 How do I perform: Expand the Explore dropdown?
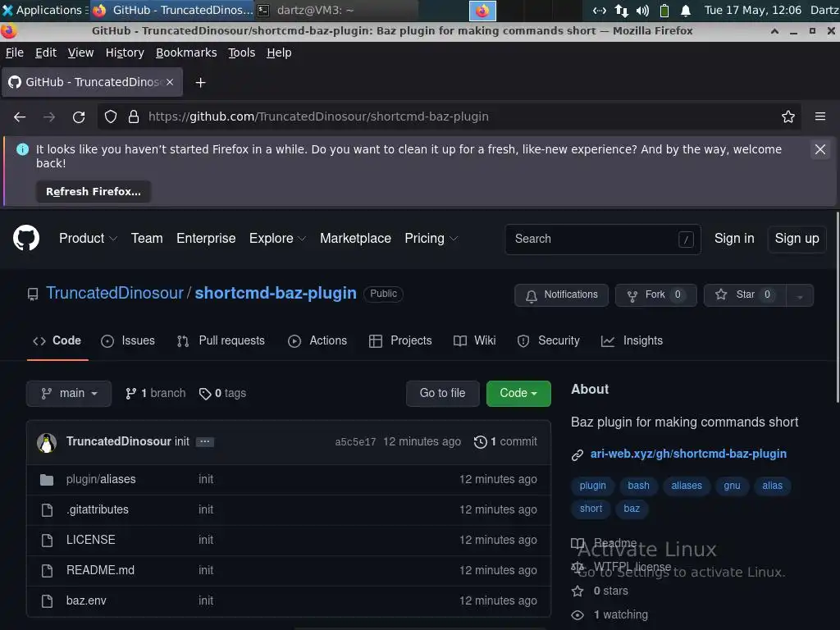(x=277, y=239)
